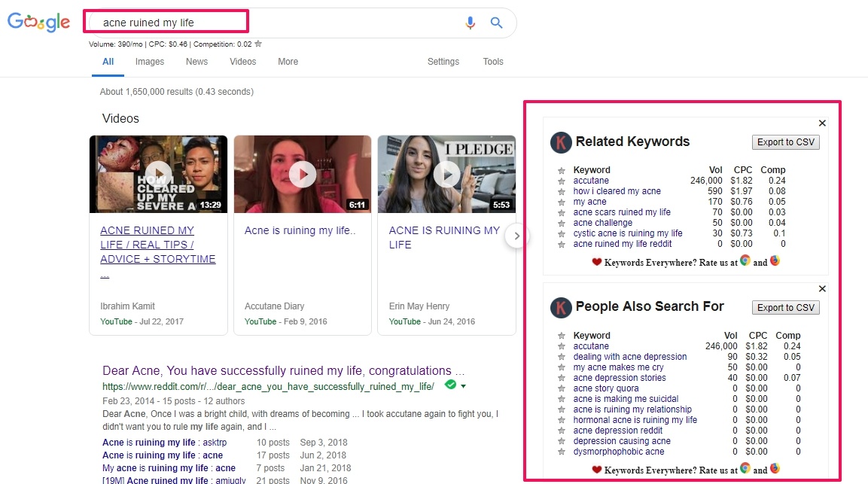Close the Related Keywords widget
The height and width of the screenshot is (484, 868).
[x=822, y=123]
